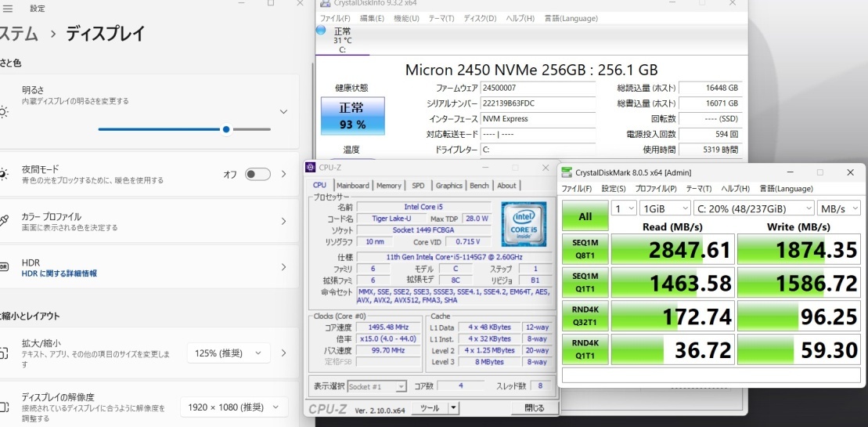
Task: Switch to the SPD tab in CPU-Z
Action: [419, 186]
